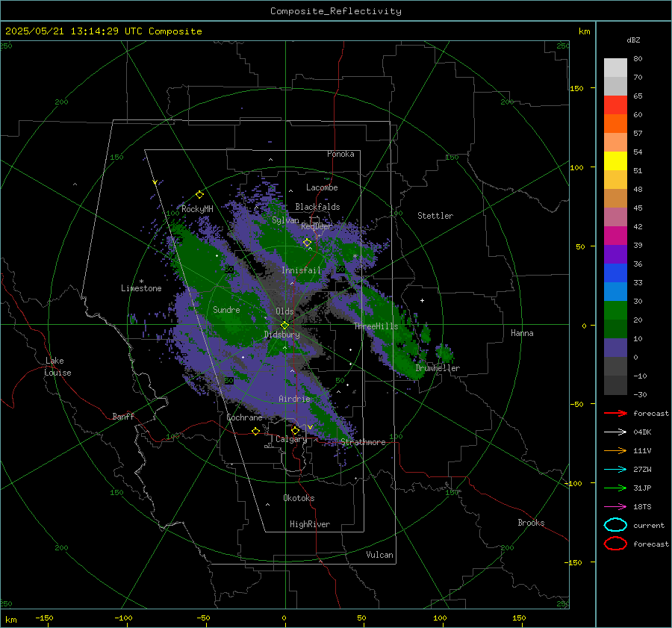Click the yellow diamond marker above Calgary
The image size is (672, 628).
[x=295, y=430]
